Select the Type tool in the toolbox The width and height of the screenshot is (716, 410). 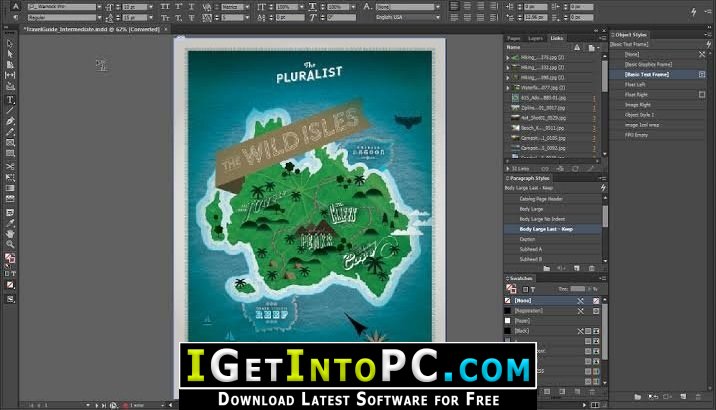(x=10, y=100)
